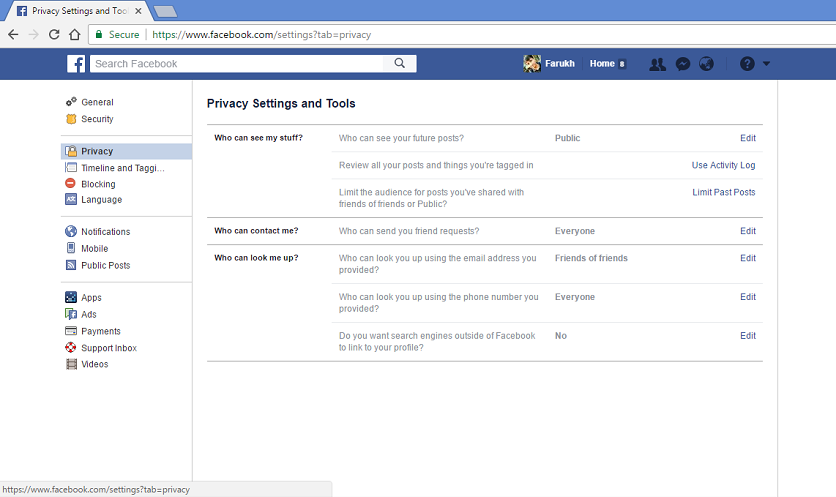Click the Mobile phone icon
The image size is (836, 497).
coord(71,248)
